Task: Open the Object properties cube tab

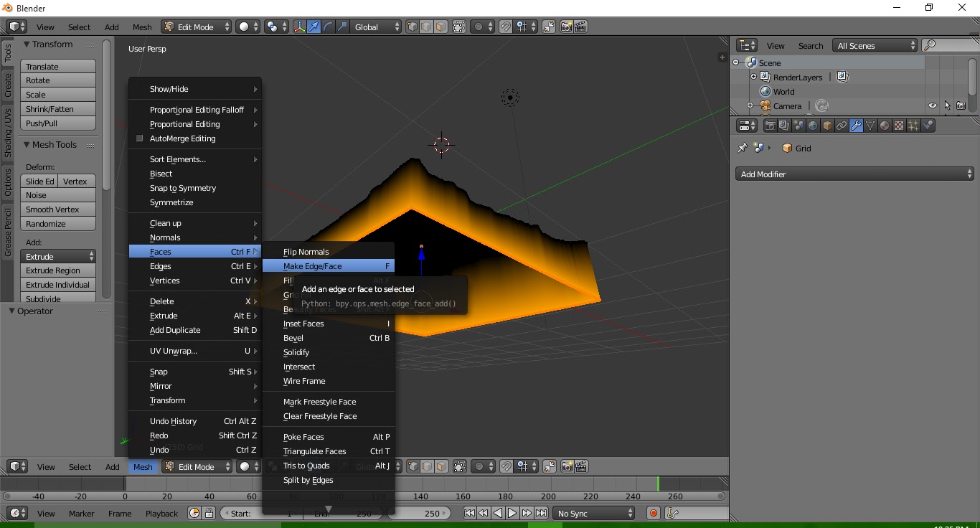Action: [x=827, y=126]
